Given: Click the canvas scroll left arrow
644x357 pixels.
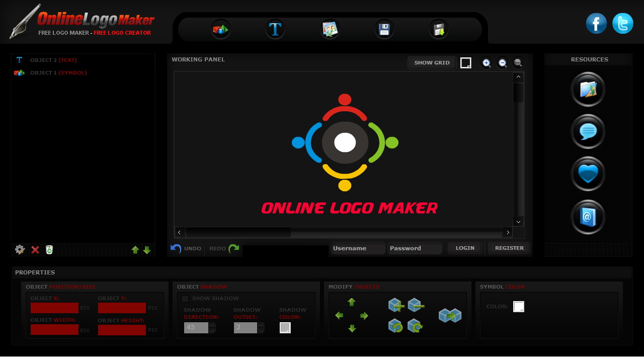Looking at the screenshot, I should coord(180,232).
